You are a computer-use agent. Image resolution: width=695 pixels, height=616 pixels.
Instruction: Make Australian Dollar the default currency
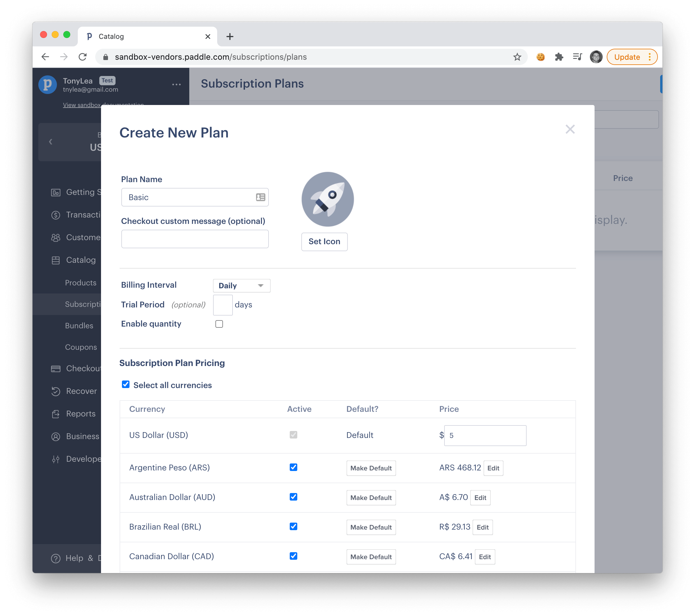pyautogui.click(x=371, y=497)
